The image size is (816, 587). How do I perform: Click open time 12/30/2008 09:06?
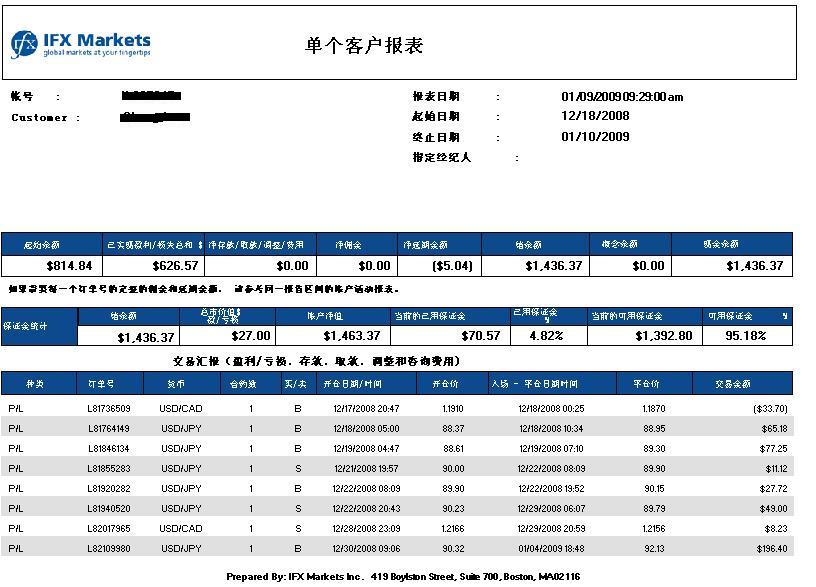tap(366, 548)
